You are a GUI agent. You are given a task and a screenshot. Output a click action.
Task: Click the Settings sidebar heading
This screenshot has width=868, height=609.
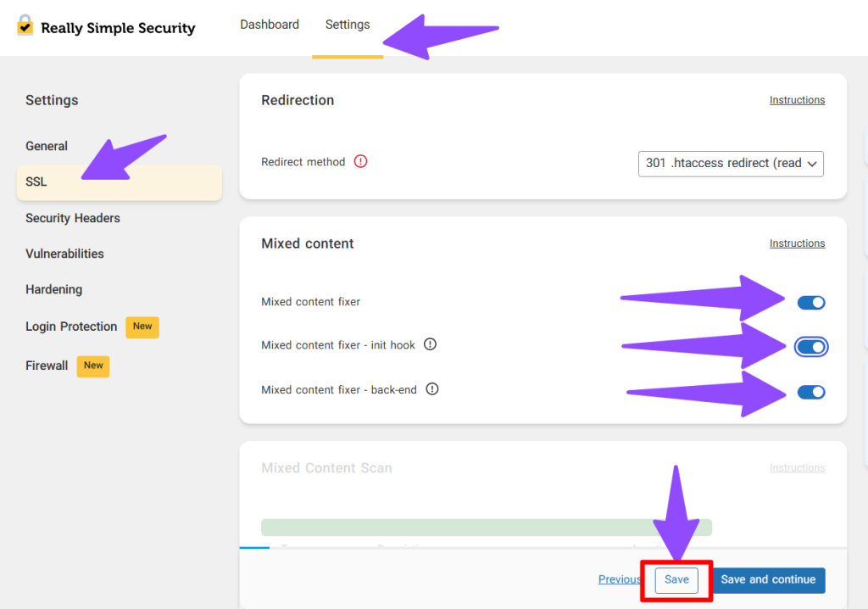coord(52,100)
